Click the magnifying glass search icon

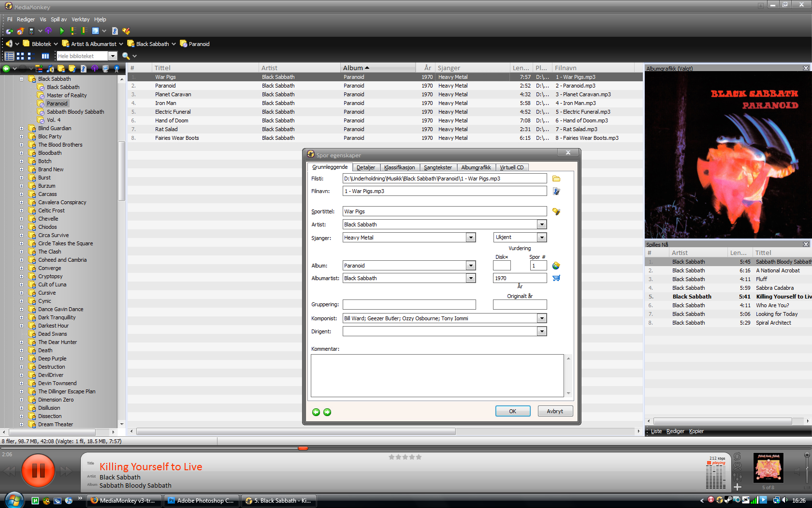pyautogui.click(x=126, y=56)
